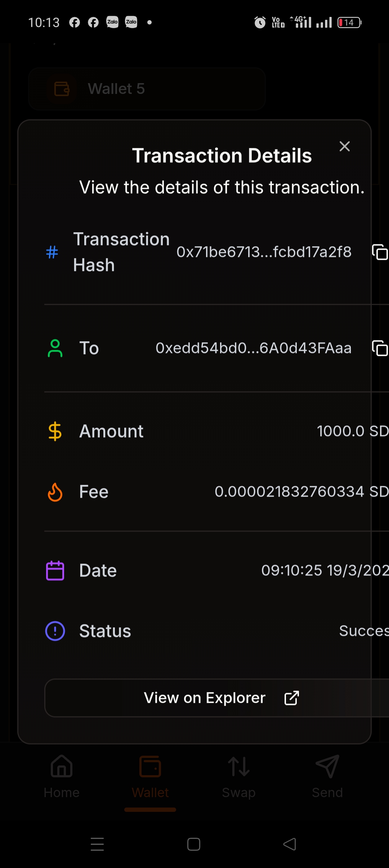The width and height of the screenshot is (389, 868).
Task: Open the Wallet tab
Action: click(x=150, y=777)
